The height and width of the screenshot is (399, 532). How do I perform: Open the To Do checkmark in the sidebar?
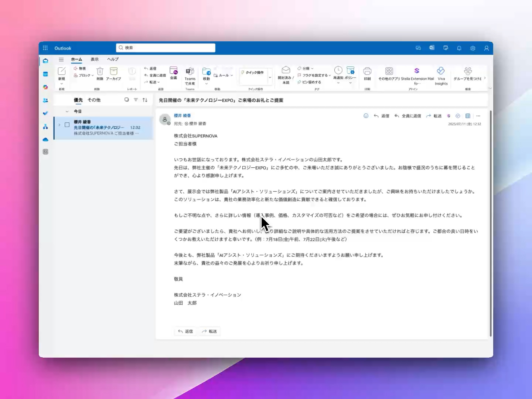45,113
